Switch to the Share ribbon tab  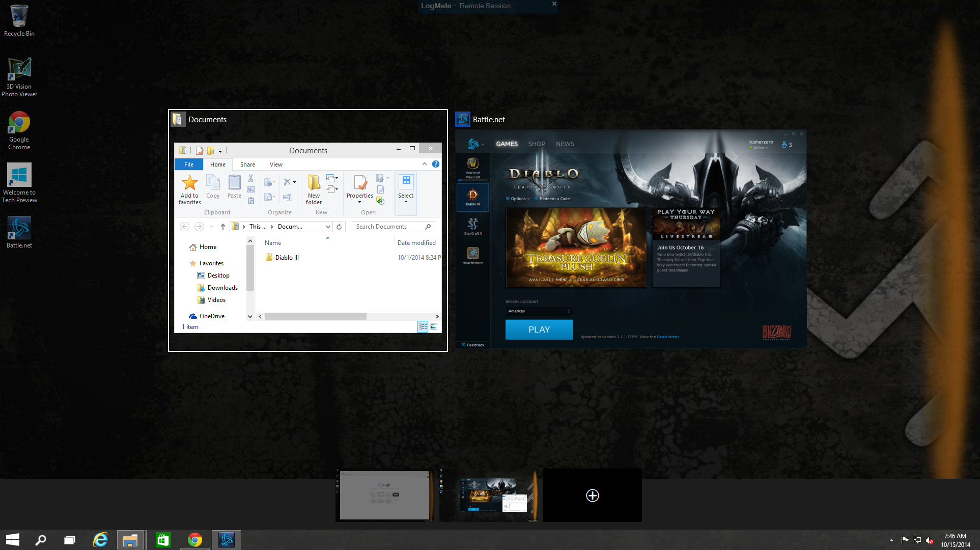tap(247, 164)
